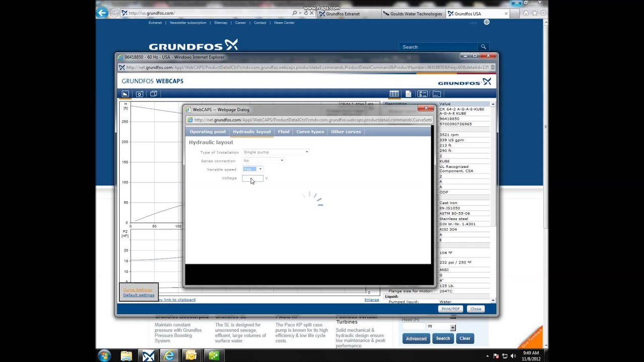Switch to the Fluid tab
644x362 pixels.
click(283, 132)
